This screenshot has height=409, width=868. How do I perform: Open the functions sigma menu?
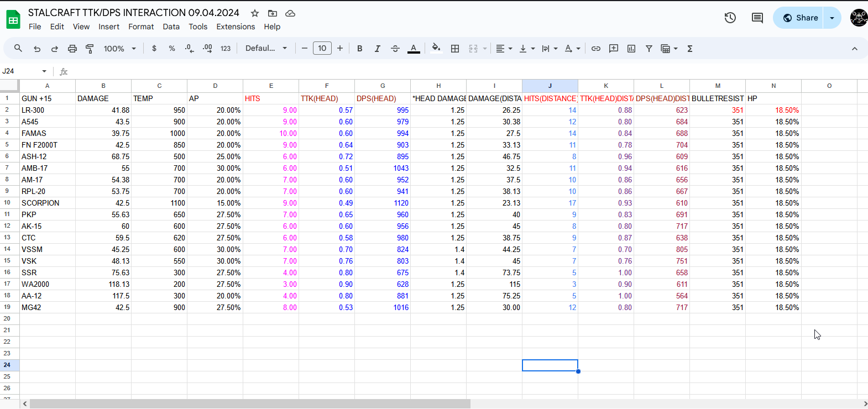690,49
